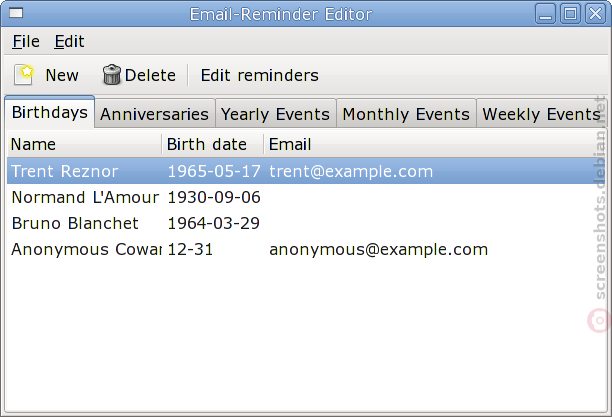Show the Weekly Events tab
The image size is (612, 417).
click(541, 114)
